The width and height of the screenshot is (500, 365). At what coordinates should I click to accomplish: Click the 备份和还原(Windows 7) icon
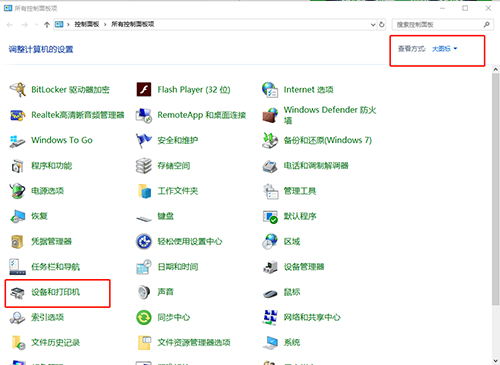270,140
